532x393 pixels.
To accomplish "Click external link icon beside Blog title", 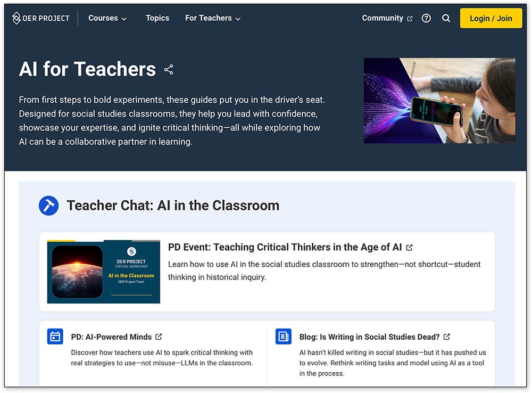I will pos(447,337).
